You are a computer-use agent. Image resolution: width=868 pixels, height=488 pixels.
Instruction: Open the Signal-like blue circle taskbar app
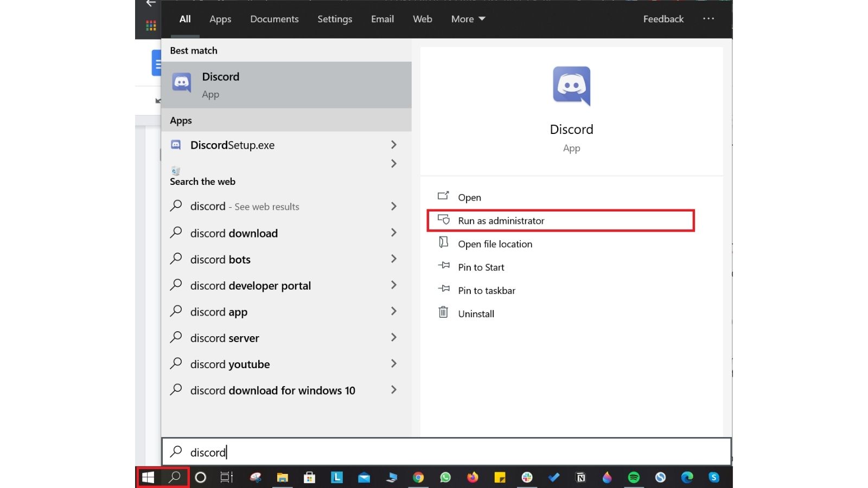(660, 477)
